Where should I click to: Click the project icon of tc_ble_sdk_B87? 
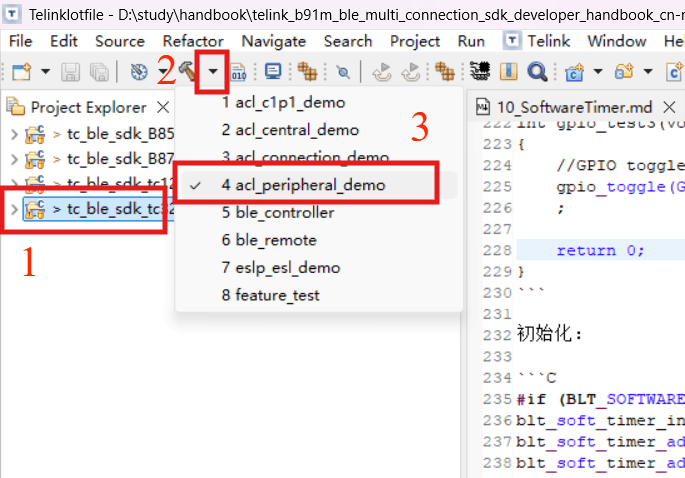[35, 159]
